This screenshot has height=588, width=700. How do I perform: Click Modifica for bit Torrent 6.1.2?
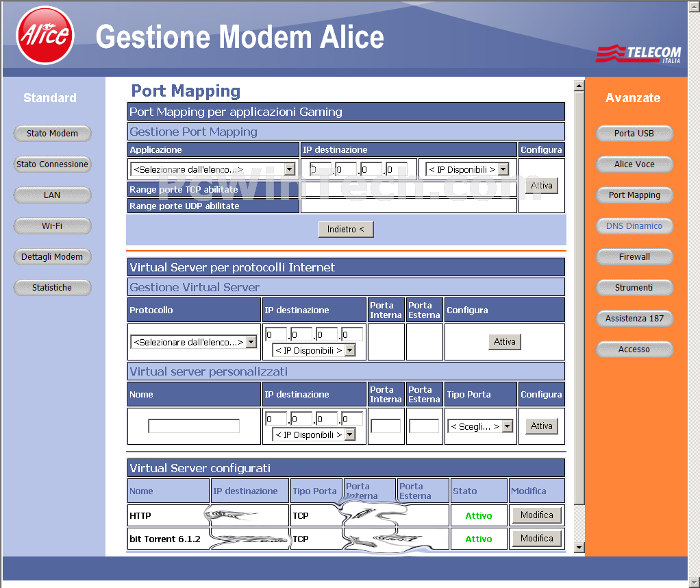point(536,539)
